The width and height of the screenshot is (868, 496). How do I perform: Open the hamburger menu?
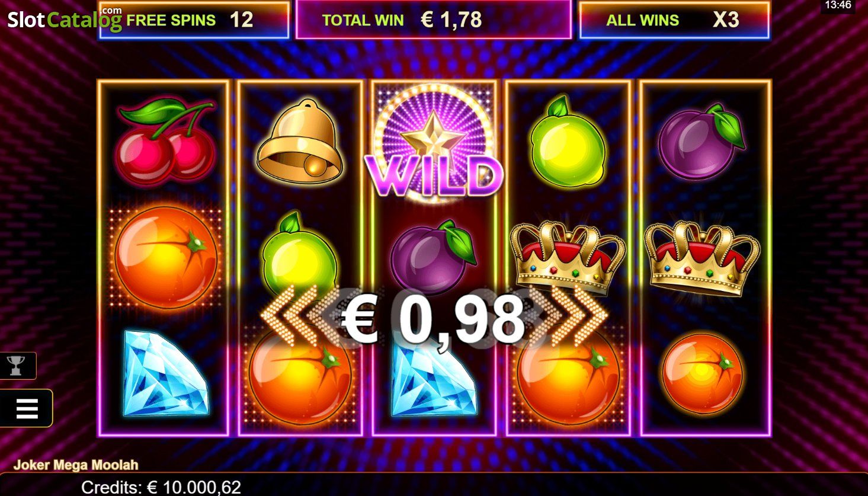26,408
